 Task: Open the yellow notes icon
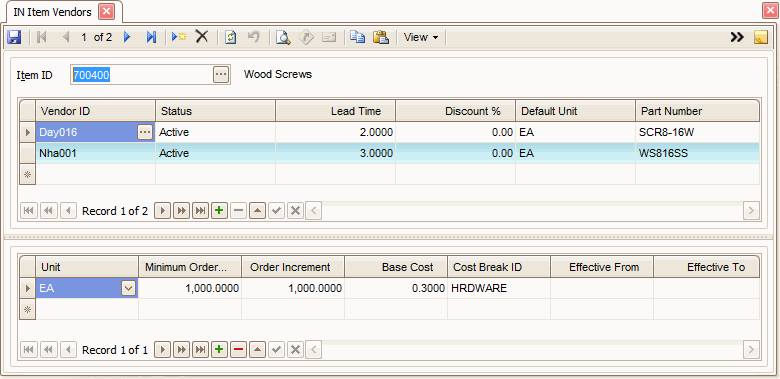click(761, 37)
